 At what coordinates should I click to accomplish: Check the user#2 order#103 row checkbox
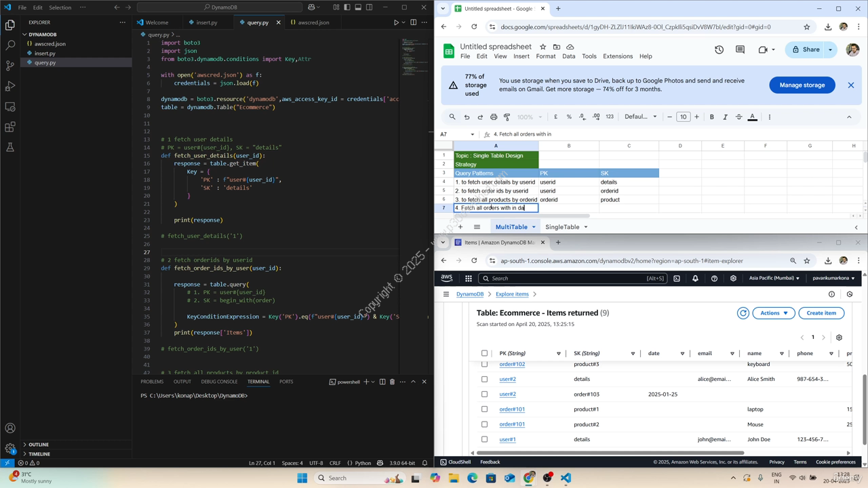click(x=484, y=394)
